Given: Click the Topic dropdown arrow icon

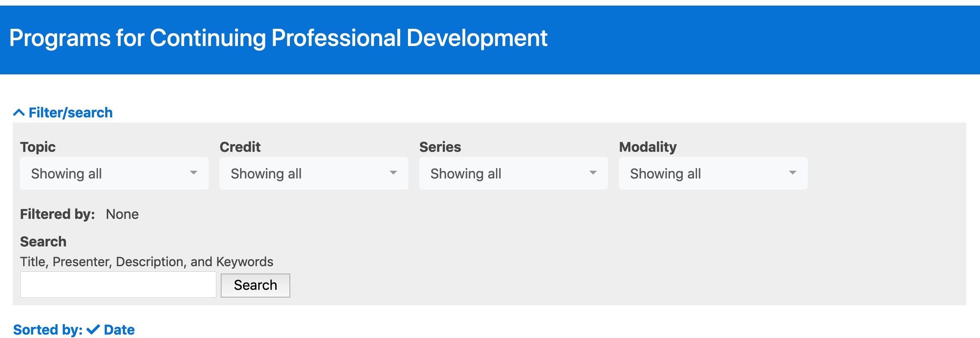Looking at the screenshot, I should [194, 173].
